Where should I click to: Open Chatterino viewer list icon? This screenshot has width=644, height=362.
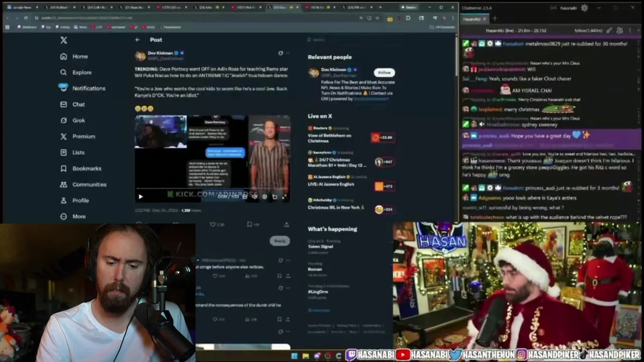[619, 31]
